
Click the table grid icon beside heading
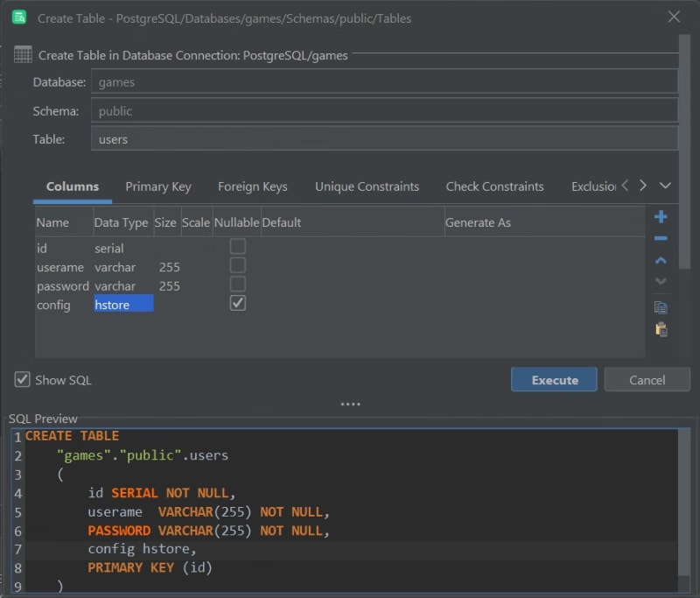(x=23, y=54)
